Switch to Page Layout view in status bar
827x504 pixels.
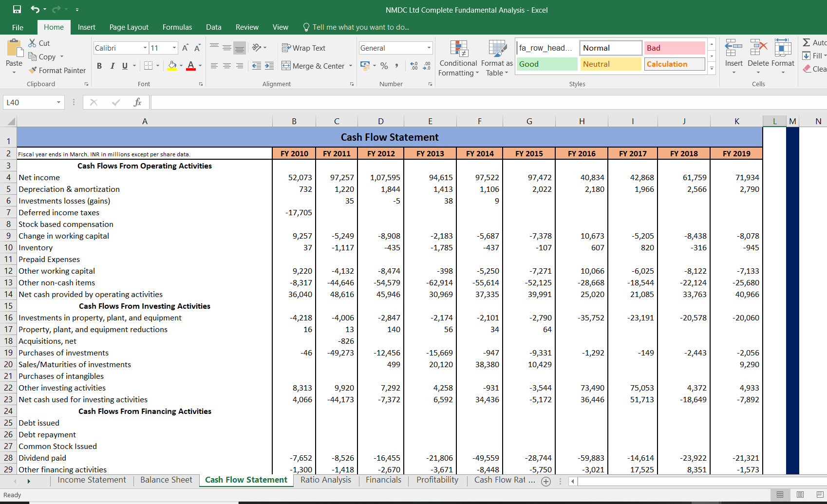point(800,495)
